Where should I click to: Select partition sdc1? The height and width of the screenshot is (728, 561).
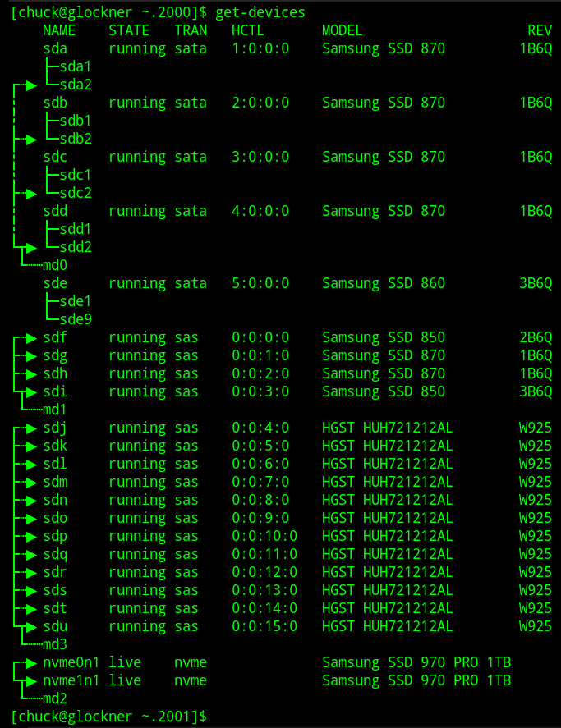tap(76, 175)
